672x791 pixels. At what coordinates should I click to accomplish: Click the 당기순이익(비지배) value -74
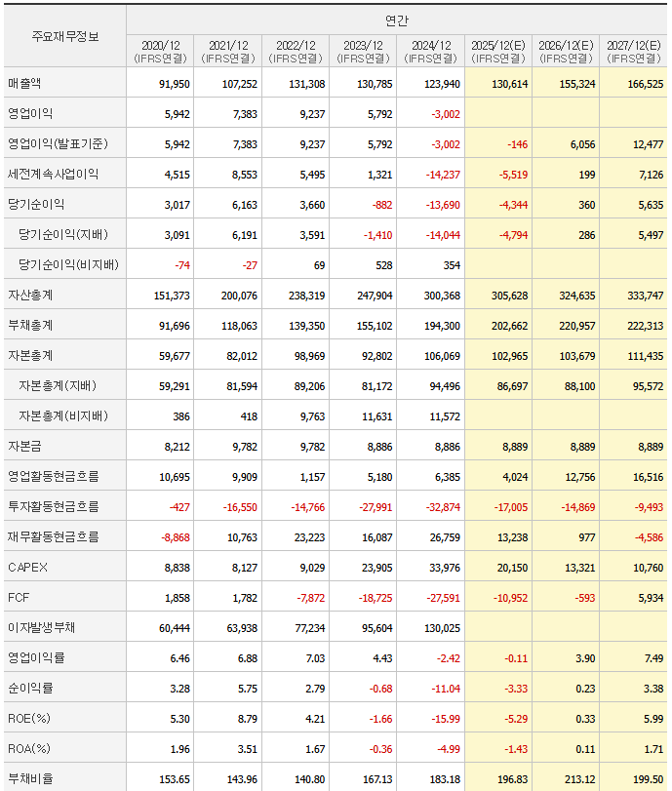pos(182,266)
